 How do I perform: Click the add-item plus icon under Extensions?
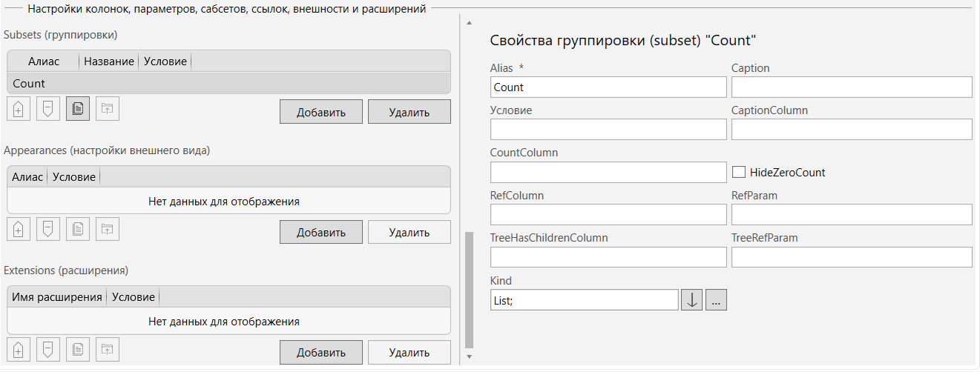19,349
